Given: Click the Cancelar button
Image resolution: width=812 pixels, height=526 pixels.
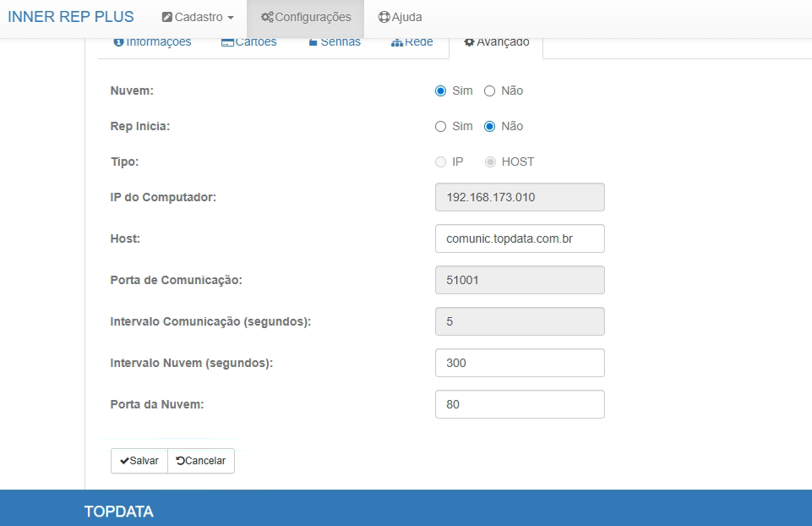Looking at the screenshot, I should tap(201, 461).
